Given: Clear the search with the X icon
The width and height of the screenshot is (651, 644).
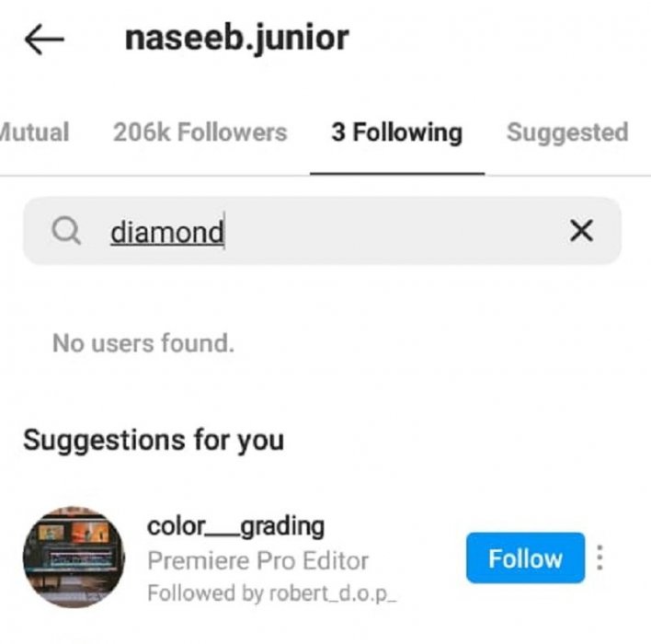Looking at the screenshot, I should coord(581,231).
